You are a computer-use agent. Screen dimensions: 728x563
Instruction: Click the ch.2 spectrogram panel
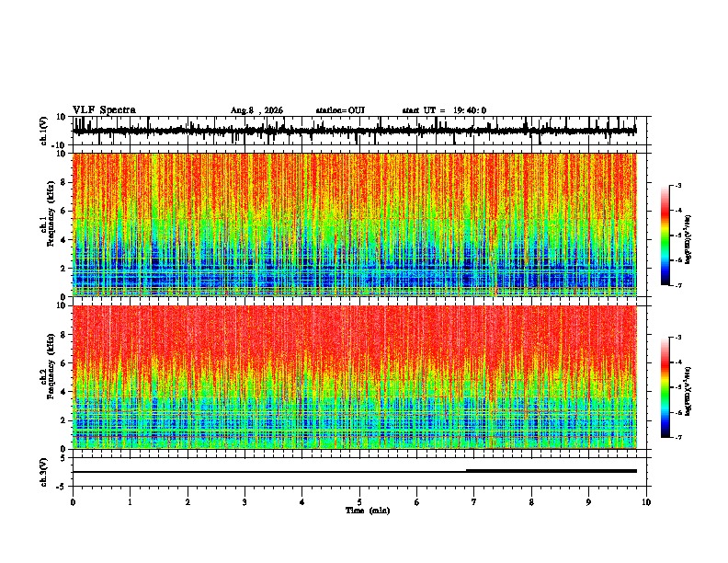click(355, 377)
